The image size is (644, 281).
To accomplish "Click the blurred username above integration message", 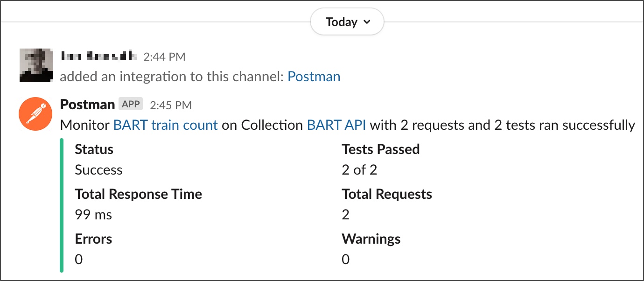I will point(99,56).
